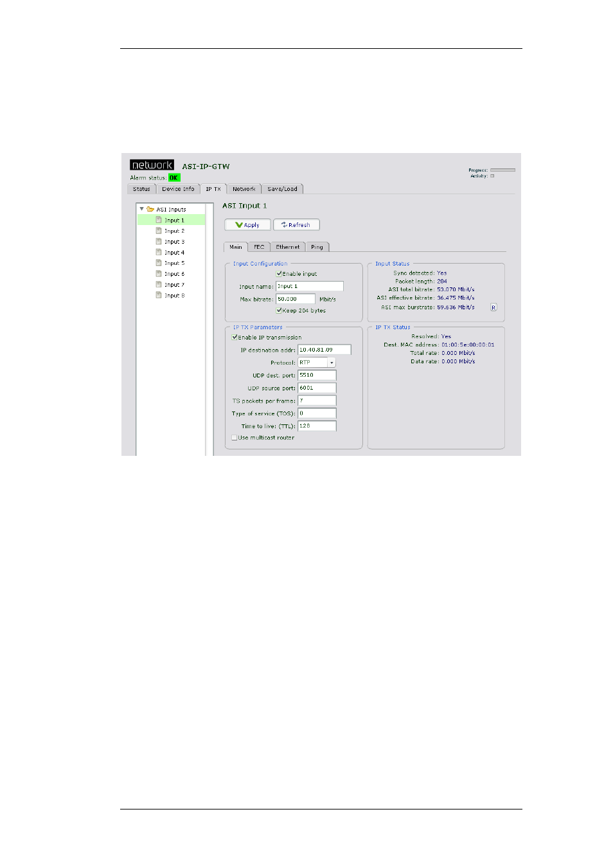
Task: Switch to the FEC sub-tab
Action: coord(259,247)
